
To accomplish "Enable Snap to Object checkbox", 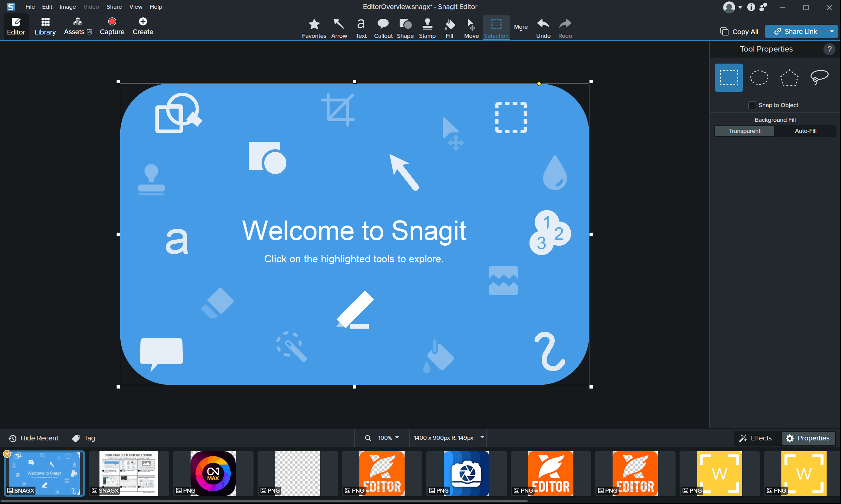I will point(752,105).
